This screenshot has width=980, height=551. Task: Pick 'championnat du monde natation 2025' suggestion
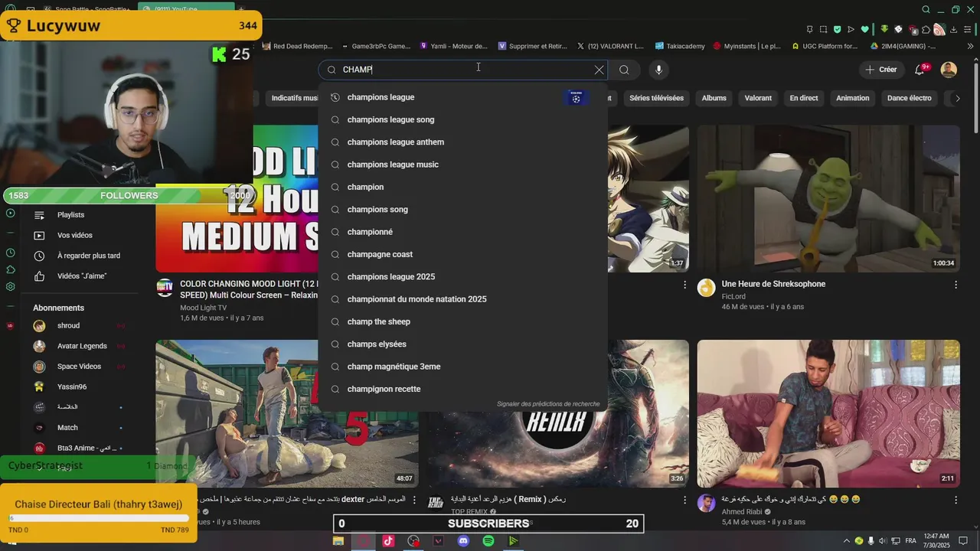pos(462,299)
